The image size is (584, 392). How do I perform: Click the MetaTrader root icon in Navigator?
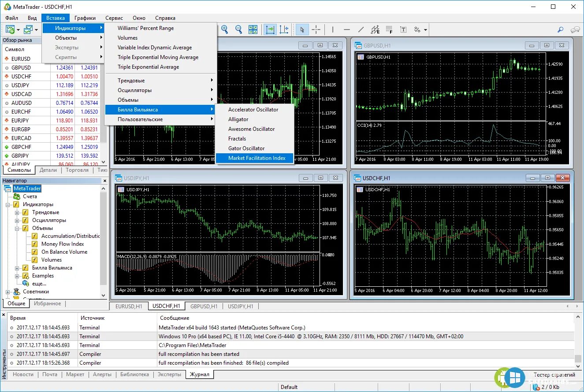pos(7,189)
